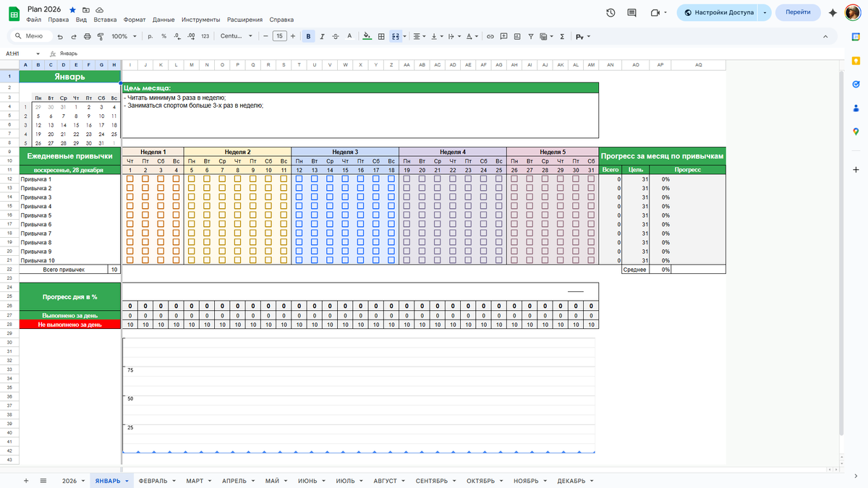Check the cloud save status icon
Screen dimensions: 868x488
tap(99, 10)
